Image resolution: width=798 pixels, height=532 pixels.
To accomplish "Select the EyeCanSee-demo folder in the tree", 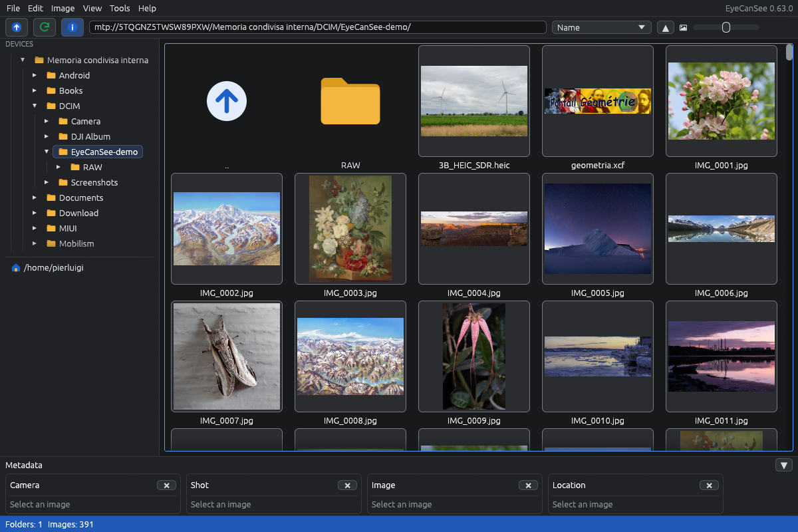I will tap(98, 152).
